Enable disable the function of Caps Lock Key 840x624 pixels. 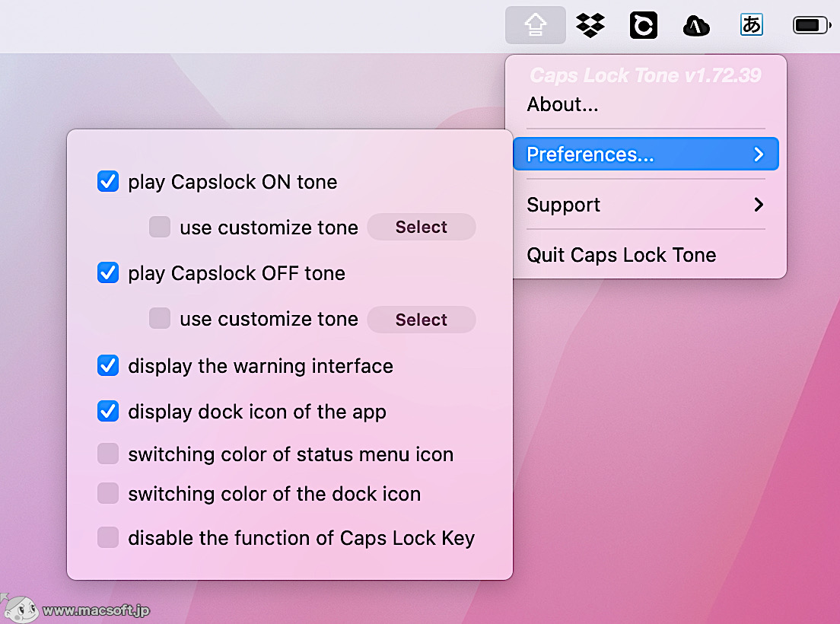[x=108, y=537]
